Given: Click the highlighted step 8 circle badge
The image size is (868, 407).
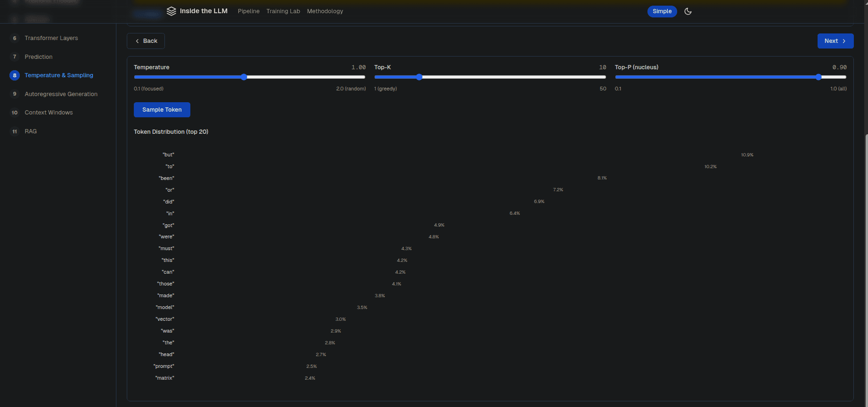Looking at the screenshot, I should [x=15, y=75].
